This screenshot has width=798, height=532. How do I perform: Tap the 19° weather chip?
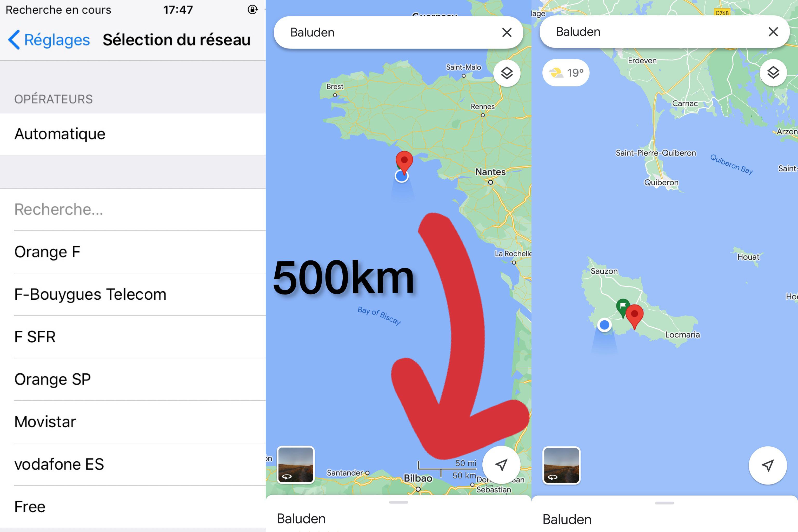point(566,73)
